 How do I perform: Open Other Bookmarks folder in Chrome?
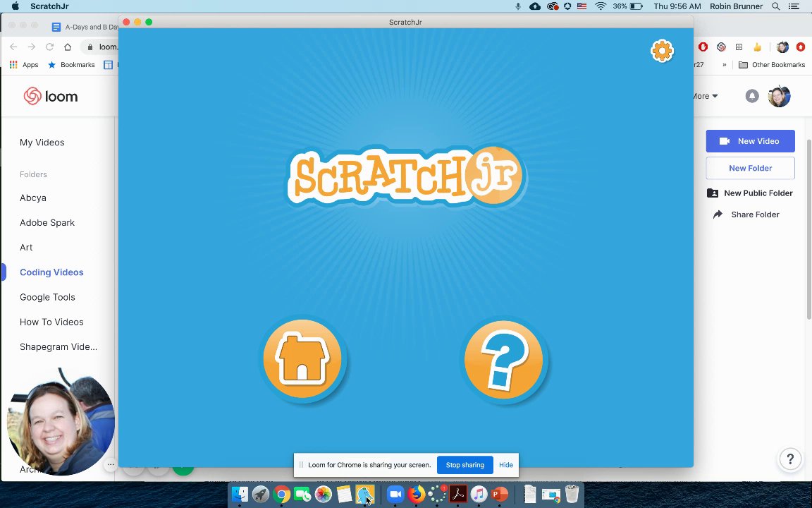click(772, 65)
